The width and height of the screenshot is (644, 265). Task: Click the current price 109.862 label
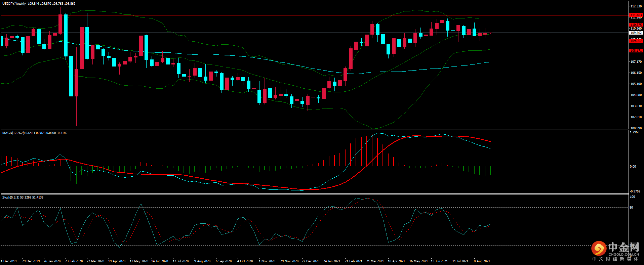tap(636, 33)
